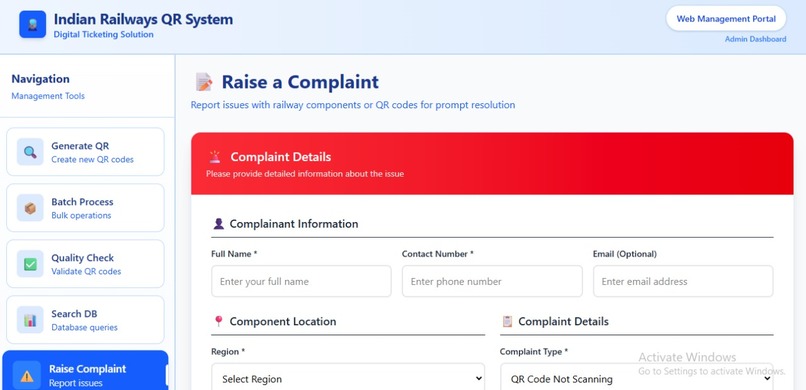Click the Raise a Complaint page heading
Viewport: 806px width, 390px height.
300,82
